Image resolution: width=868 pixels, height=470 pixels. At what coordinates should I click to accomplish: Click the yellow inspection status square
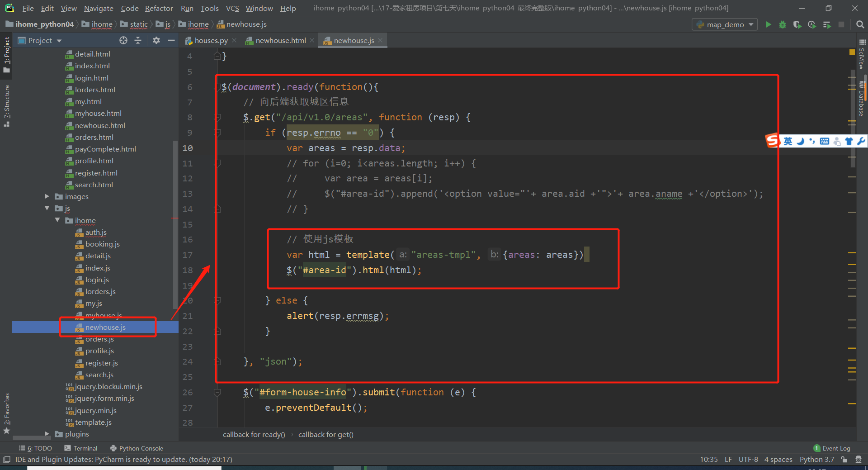[852, 53]
